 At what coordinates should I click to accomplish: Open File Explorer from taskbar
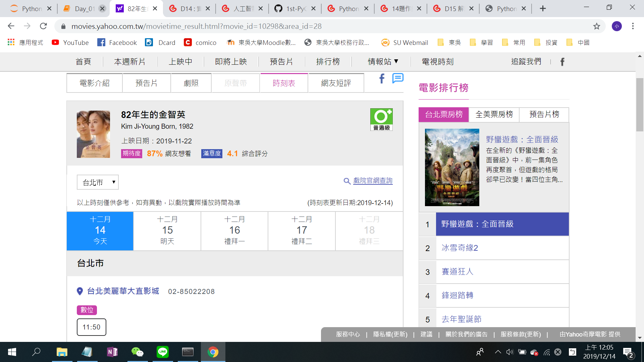(62, 352)
